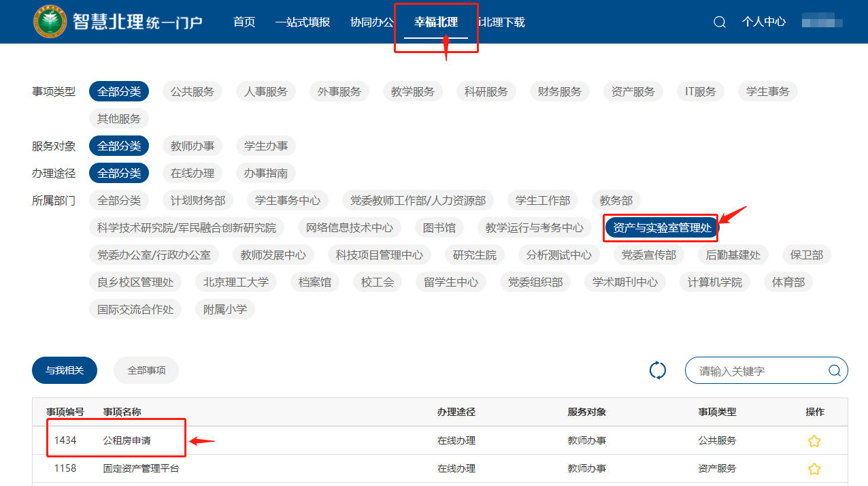868x486 pixels.
Task: Go to 首页 in navigation bar
Action: click(x=244, y=22)
